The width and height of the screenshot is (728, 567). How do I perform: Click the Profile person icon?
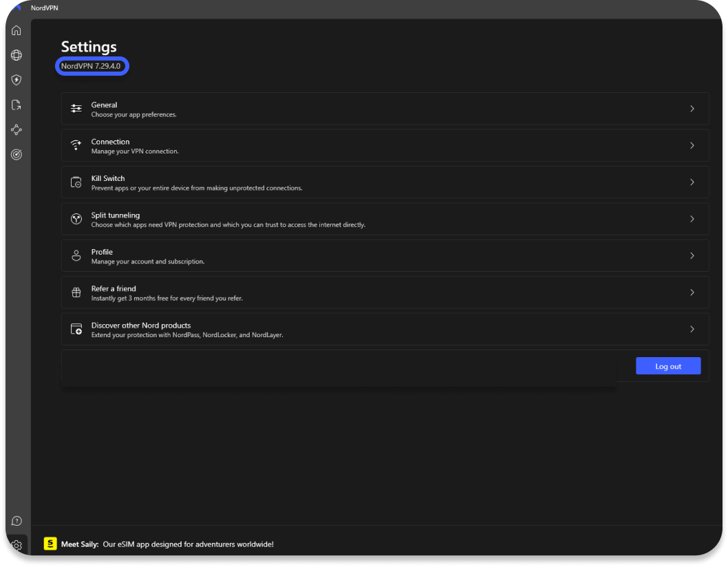(76, 255)
